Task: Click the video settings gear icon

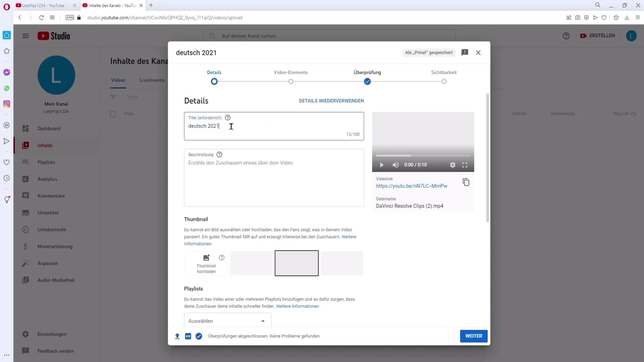Action: point(452,165)
